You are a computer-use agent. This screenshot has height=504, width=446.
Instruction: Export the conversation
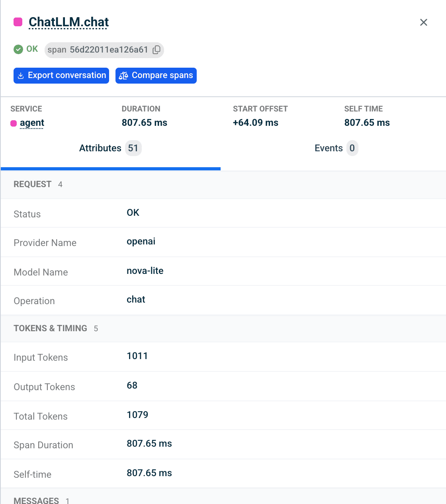(61, 76)
